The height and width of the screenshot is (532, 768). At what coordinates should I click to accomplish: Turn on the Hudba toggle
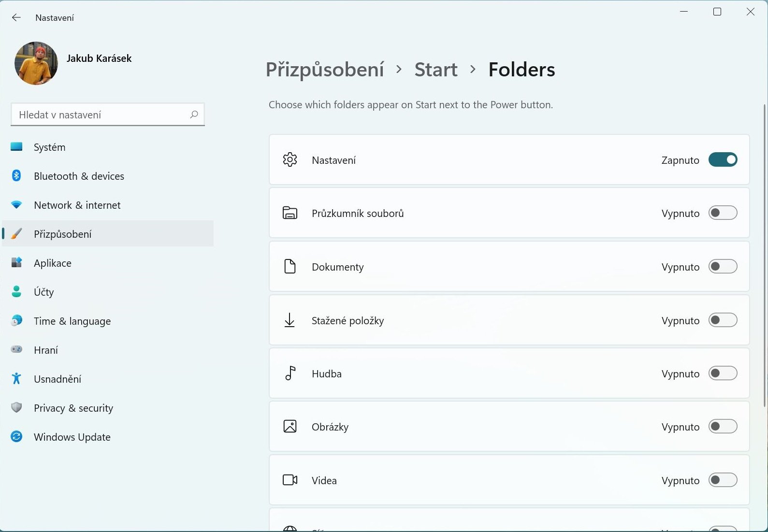click(x=723, y=373)
